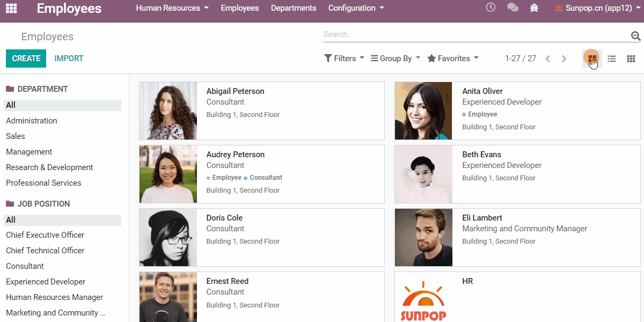Open the conversations chat icon
Image resolution: width=644 pixels, height=322 pixels.
click(x=513, y=8)
